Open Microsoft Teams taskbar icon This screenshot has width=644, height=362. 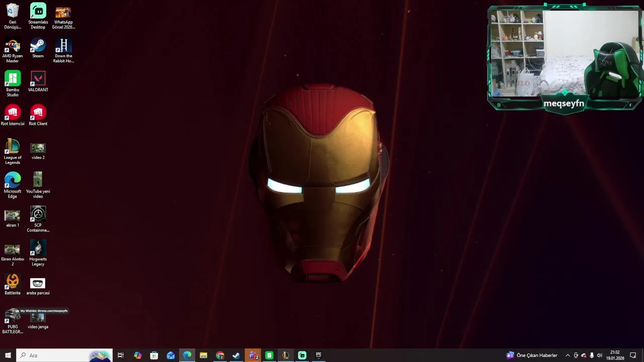tap(253, 355)
